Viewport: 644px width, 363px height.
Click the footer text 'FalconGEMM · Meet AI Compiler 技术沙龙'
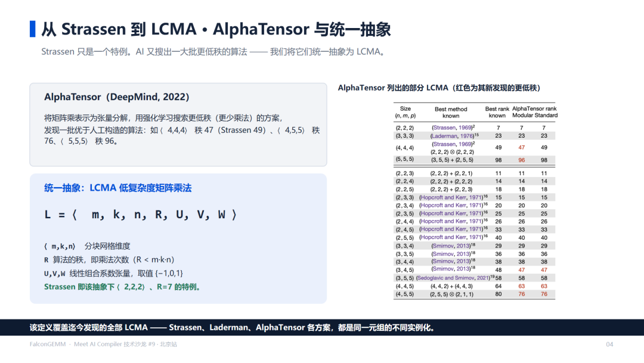pyautogui.click(x=88, y=344)
